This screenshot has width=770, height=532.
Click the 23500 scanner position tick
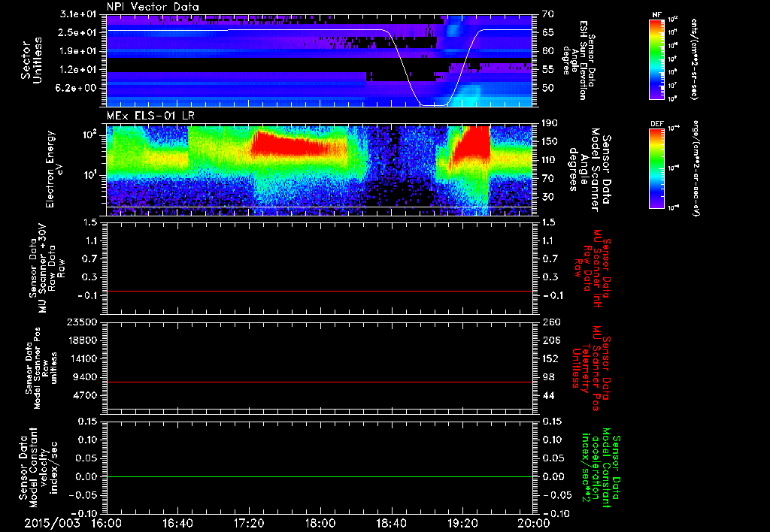(x=83, y=322)
